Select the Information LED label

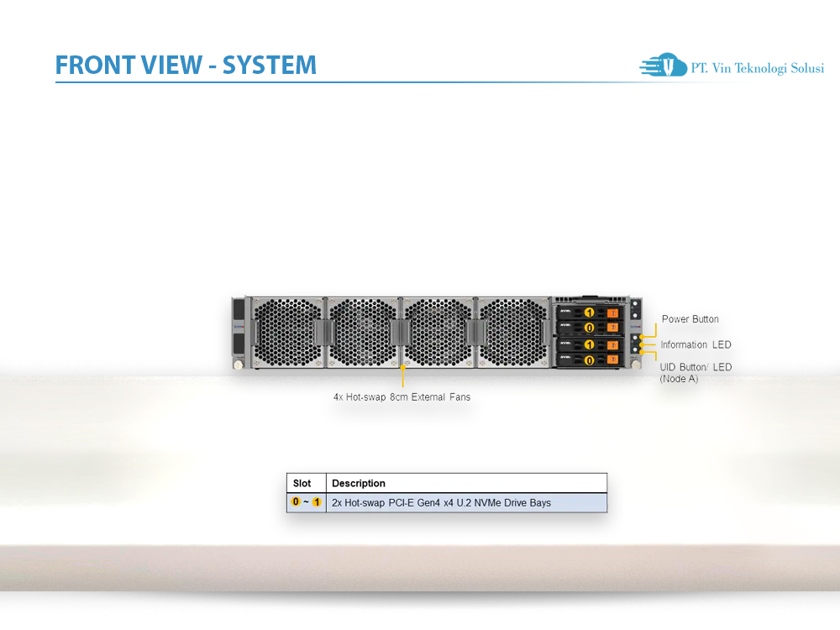tap(696, 344)
